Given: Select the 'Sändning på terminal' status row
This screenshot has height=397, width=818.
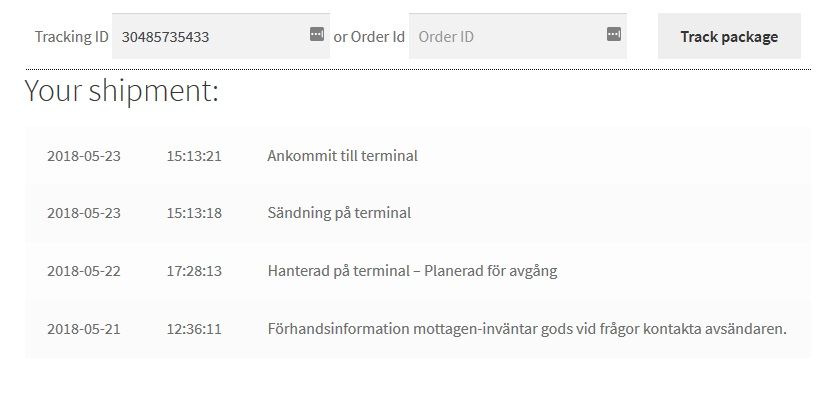Looking at the screenshot, I should click(418, 213).
